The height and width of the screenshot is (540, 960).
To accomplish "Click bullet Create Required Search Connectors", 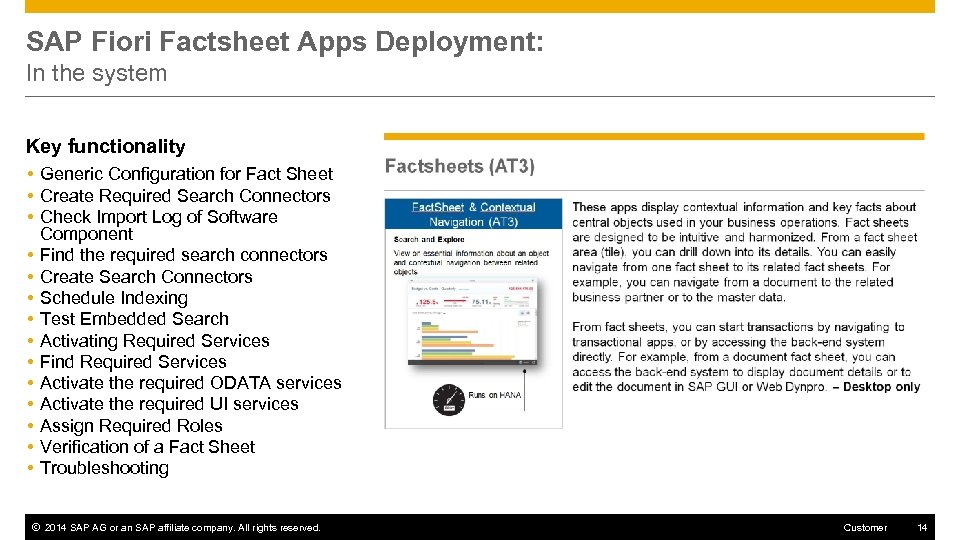I will (x=185, y=196).
